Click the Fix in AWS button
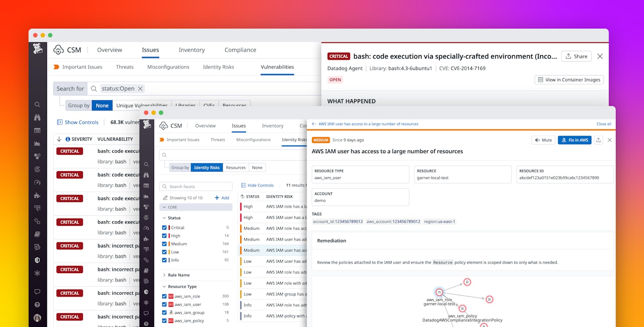This screenshot has width=644, height=327. (575, 140)
